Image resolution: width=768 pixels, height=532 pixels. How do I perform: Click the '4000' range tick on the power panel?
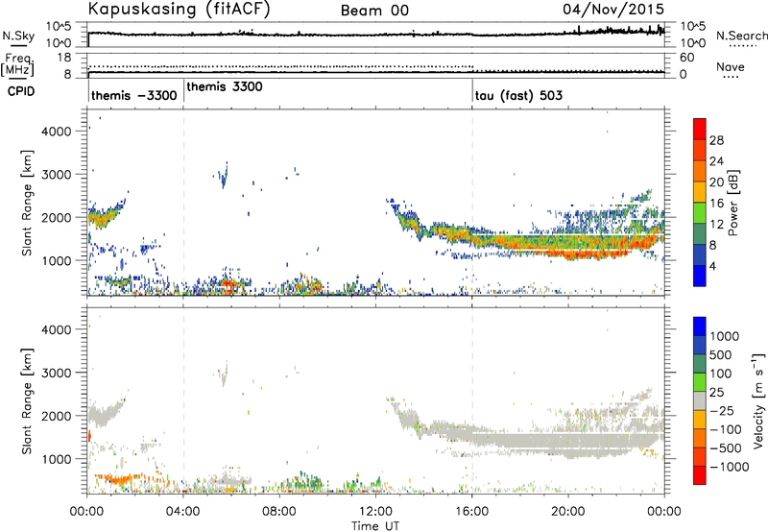(x=57, y=132)
